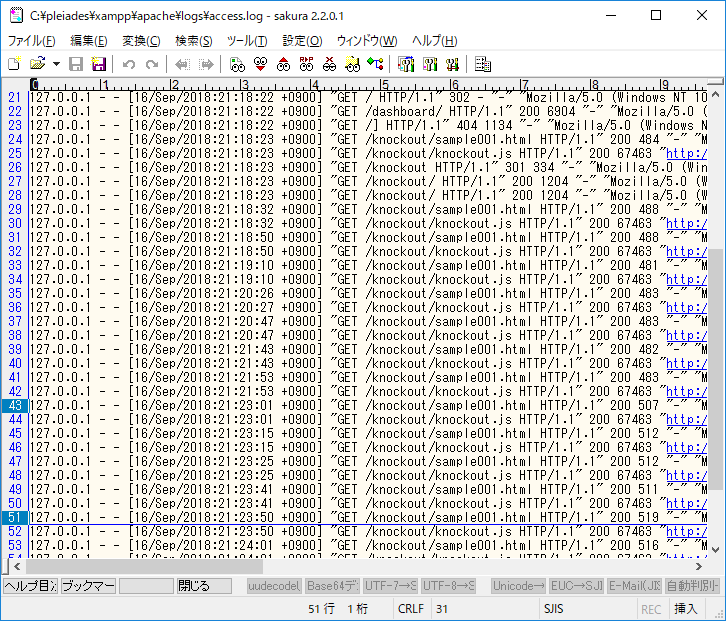Open the http link on line 52
Image resolution: width=726 pixels, height=621 pixels.
click(x=687, y=532)
